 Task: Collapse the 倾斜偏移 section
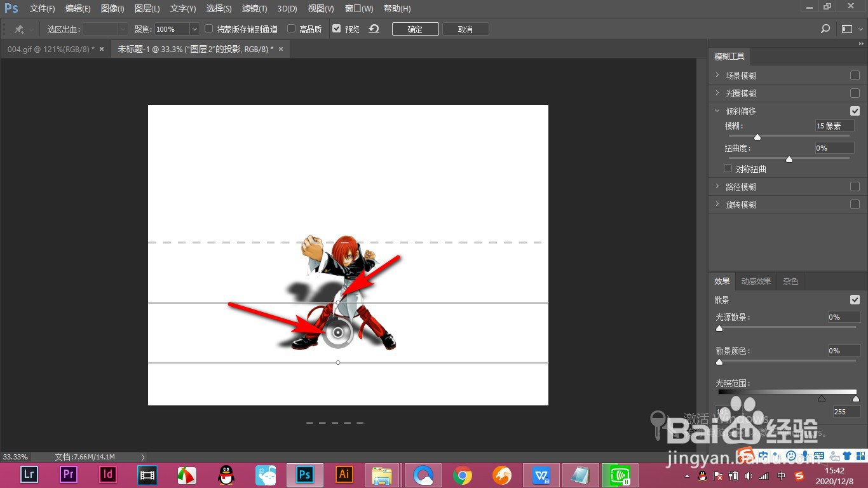[x=717, y=111]
